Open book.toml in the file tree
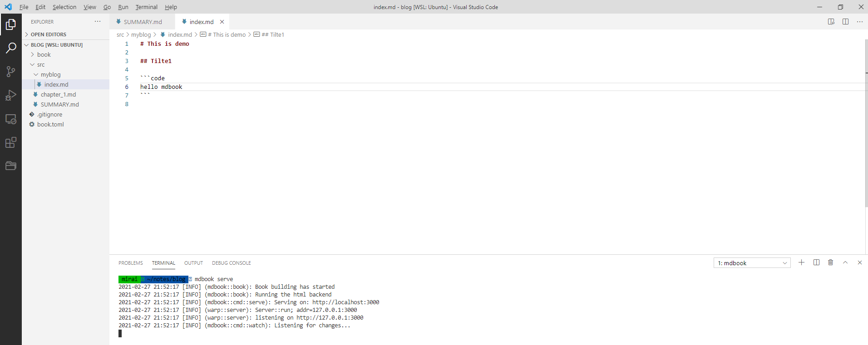The width and height of the screenshot is (868, 345). coord(66,124)
